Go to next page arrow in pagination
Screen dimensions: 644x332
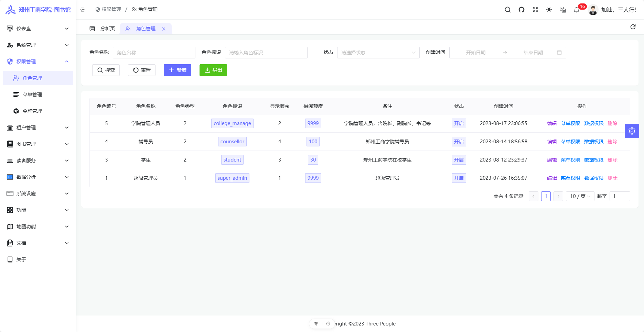(558, 196)
